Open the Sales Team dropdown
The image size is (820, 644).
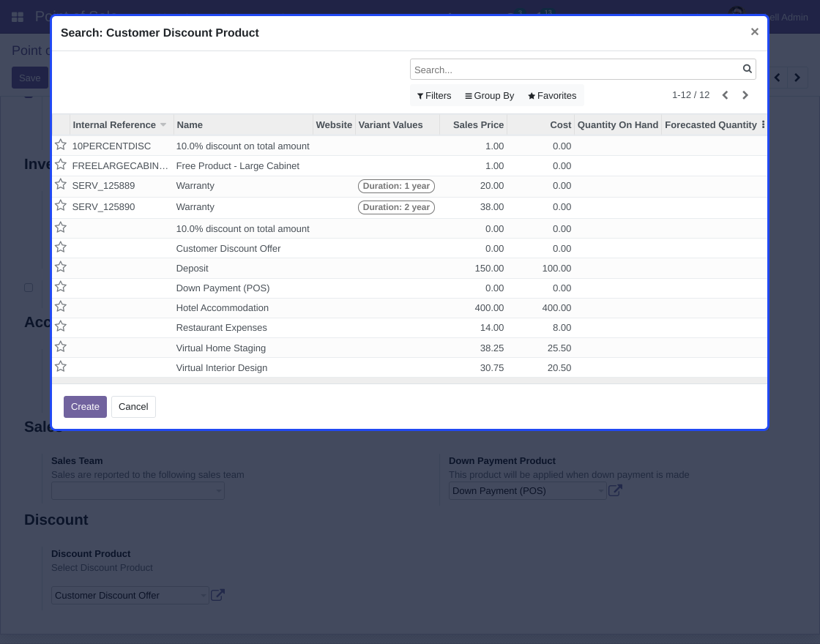pyautogui.click(x=138, y=491)
